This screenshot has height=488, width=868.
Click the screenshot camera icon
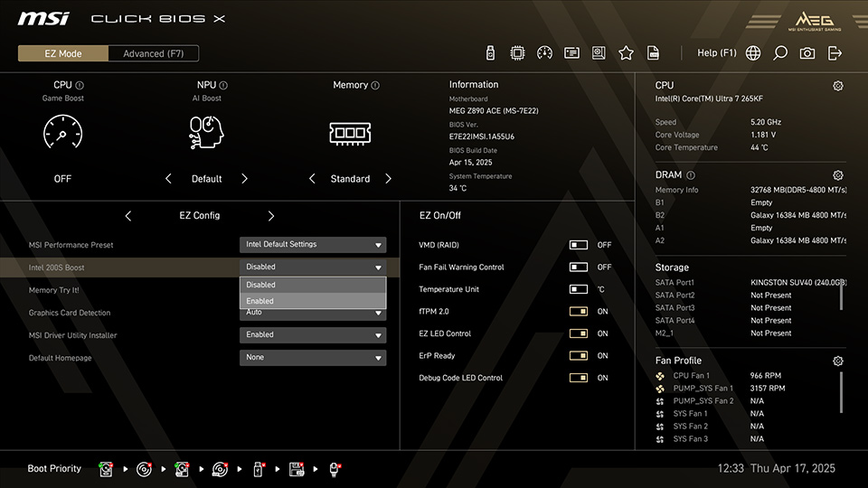[x=807, y=53]
